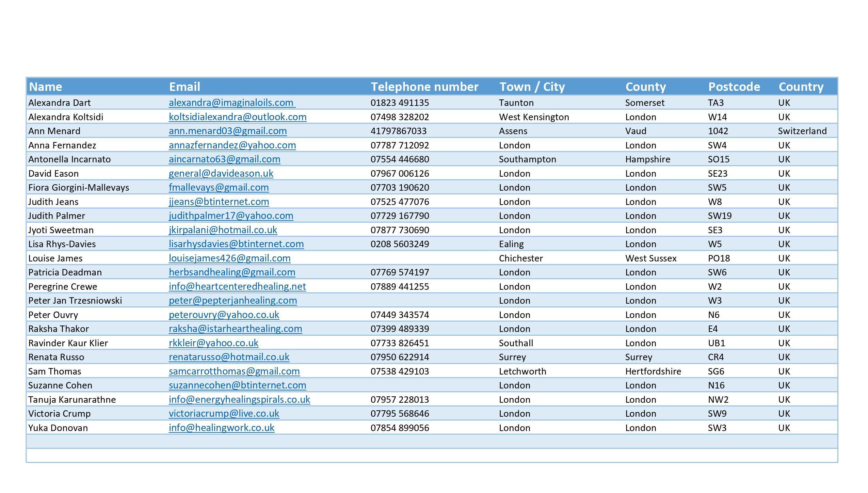
Task: Click phone number 0208 5603249
Action: (400, 244)
